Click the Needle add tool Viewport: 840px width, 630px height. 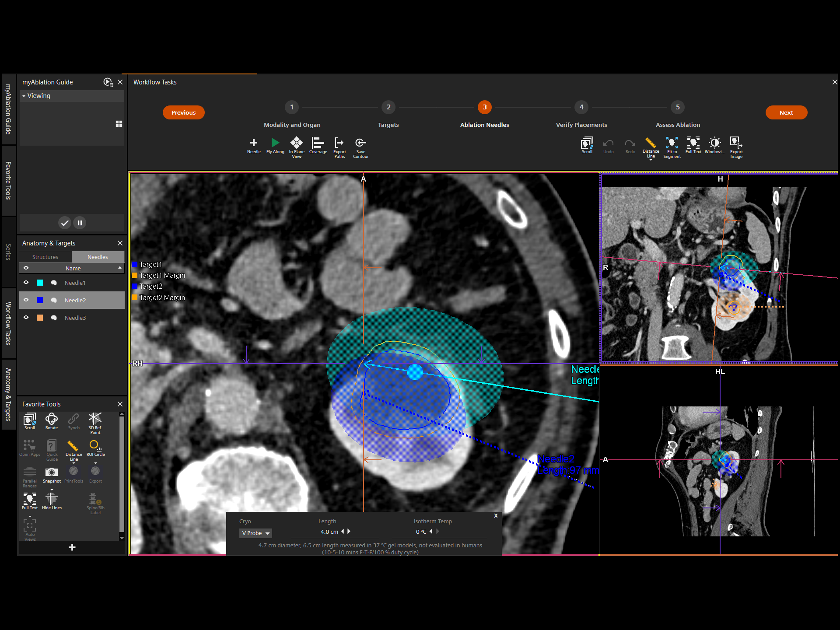pos(254,146)
